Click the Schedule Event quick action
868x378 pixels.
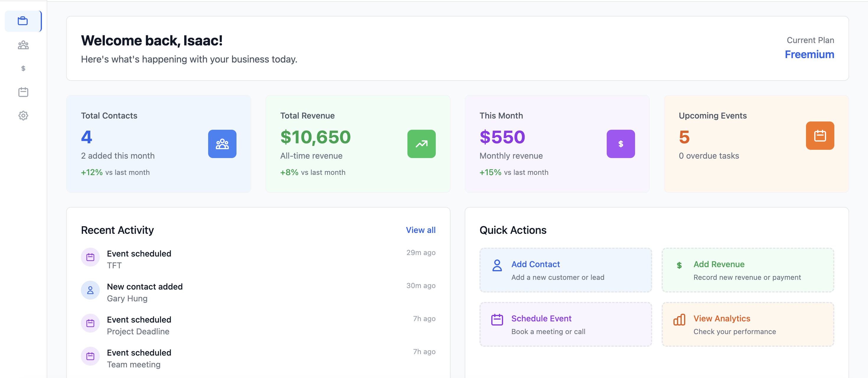[565, 324]
